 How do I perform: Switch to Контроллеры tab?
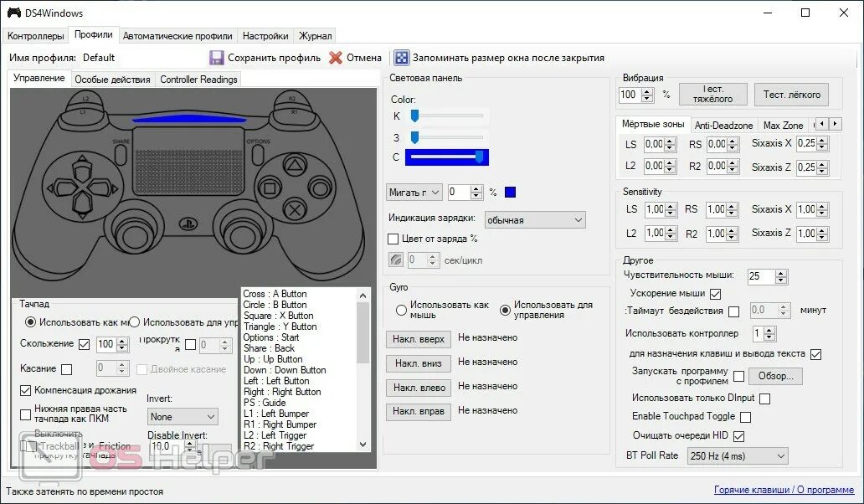(x=36, y=36)
